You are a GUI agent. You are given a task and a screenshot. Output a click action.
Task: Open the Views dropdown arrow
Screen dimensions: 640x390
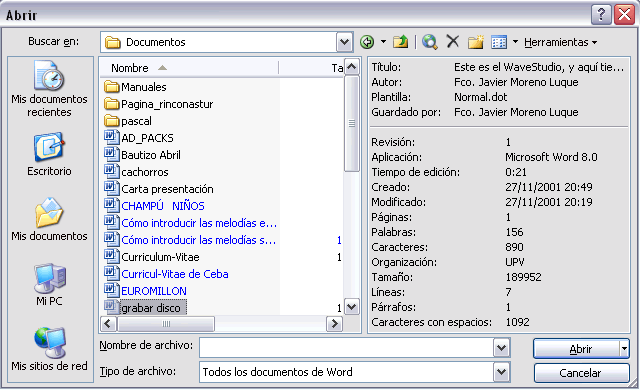coord(515,42)
